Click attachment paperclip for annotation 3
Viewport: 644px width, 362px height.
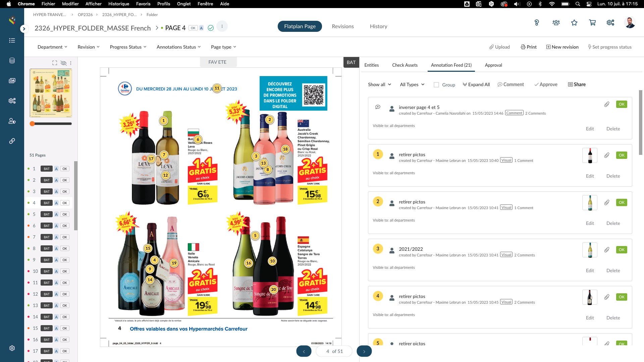click(607, 250)
